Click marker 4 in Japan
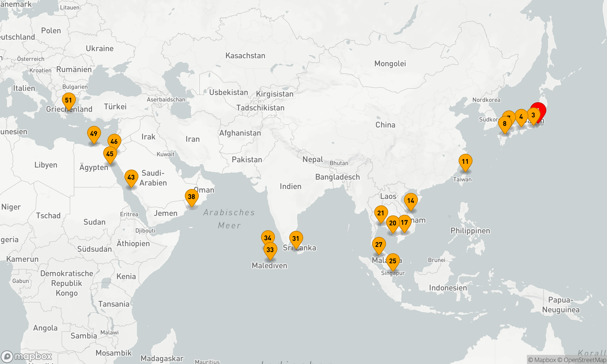The width and height of the screenshot is (607, 364). pyautogui.click(x=521, y=117)
